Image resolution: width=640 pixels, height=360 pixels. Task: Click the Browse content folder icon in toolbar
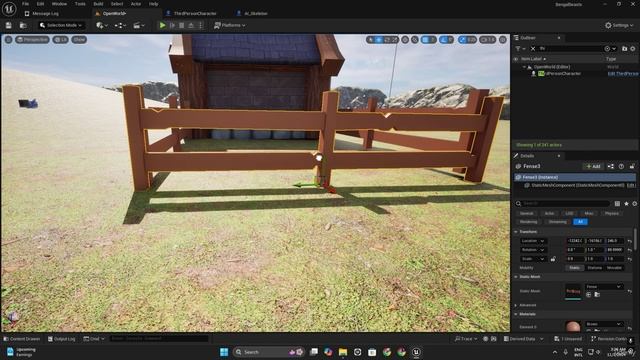coord(23,25)
